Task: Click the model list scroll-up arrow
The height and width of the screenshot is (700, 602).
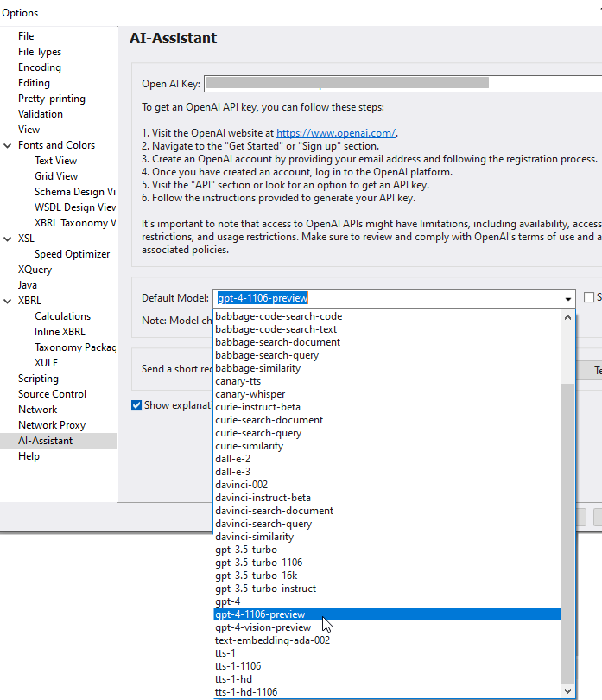Action: click(x=567, y=317)
